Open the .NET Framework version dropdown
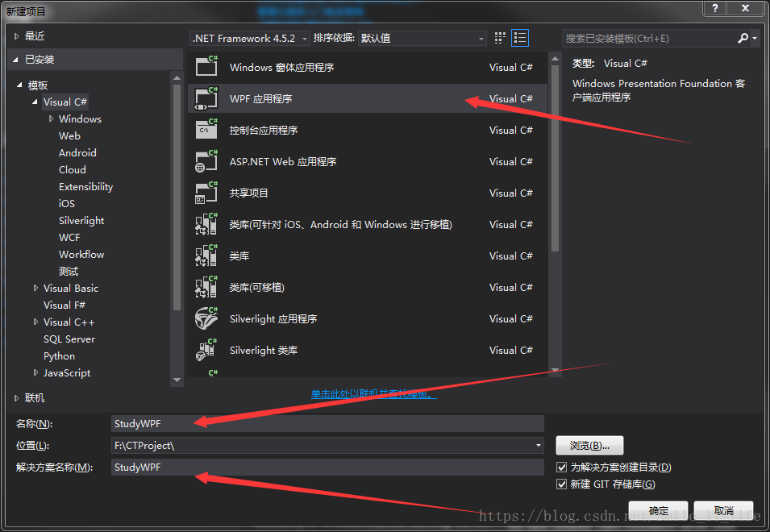The width and height of the screenshot is (770, 532). click(x=249, y=38)
